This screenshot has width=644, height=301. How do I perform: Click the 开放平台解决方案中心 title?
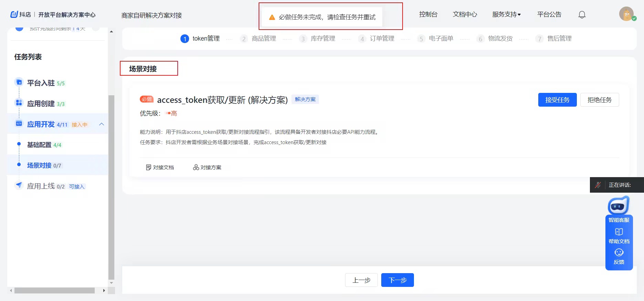point(67,15)
